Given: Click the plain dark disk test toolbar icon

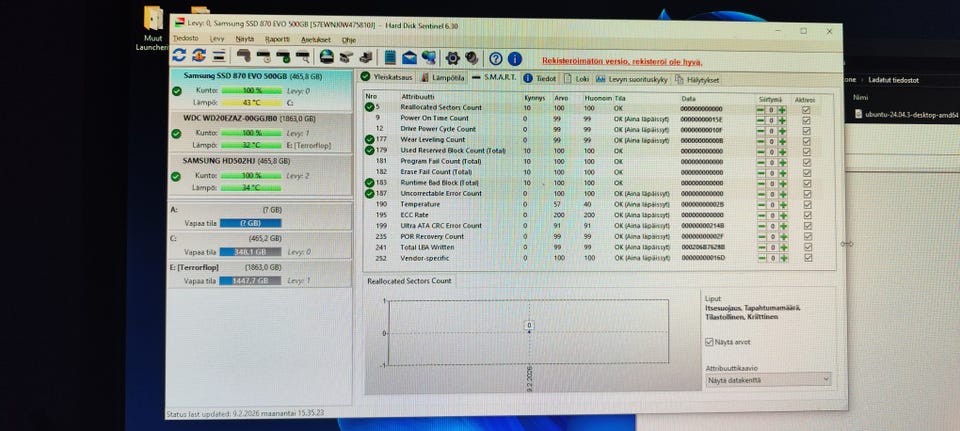Looking at the screenshot, I should point(244,56).
